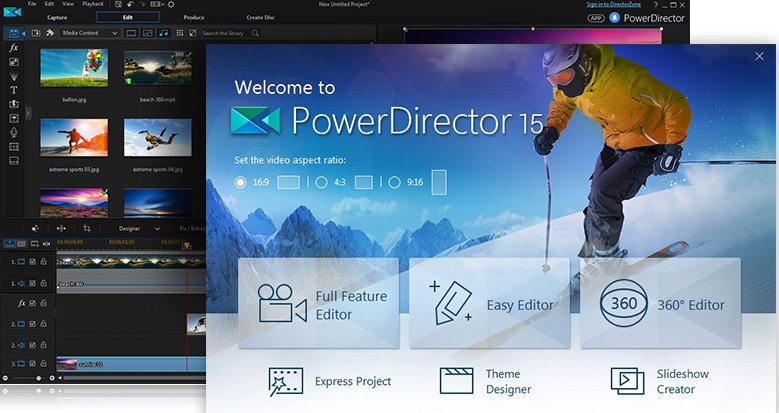Image resolution: width=779 pixels, height=413 pixels.
Task: Open the Playback menu
Action: point(93,4)
